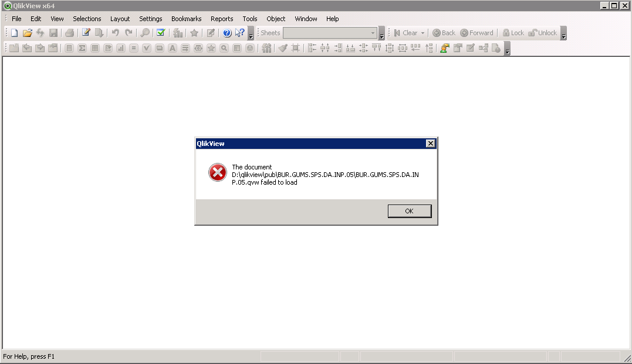Open the Object menu
Image resolution: width=632 pixels, height=364 pixels.
[276, 19]
